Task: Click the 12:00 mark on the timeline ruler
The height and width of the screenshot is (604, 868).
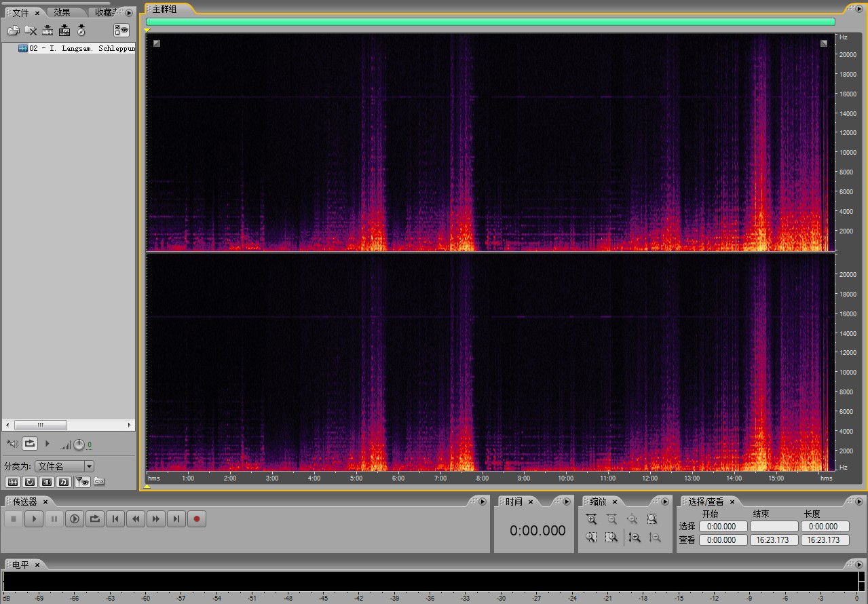Action: (x=650, y=478)
